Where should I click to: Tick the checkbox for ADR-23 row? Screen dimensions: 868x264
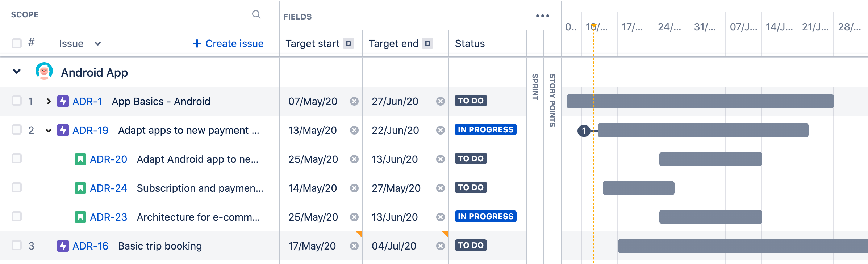point(17,216)
